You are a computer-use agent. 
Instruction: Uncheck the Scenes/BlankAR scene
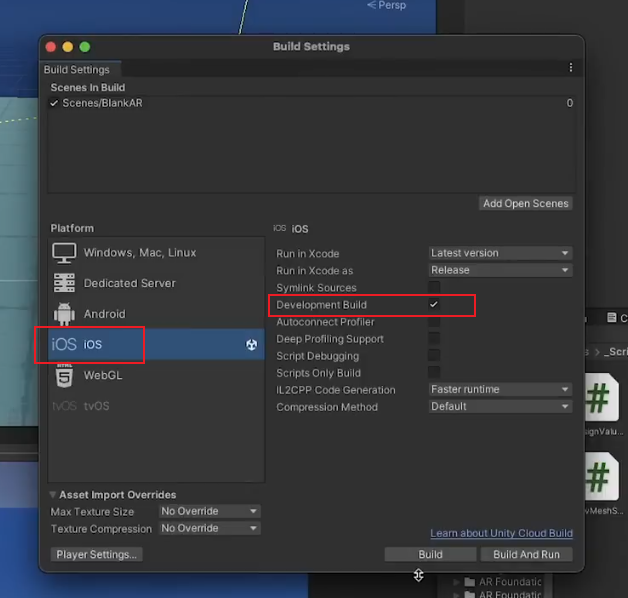(55, 103)
